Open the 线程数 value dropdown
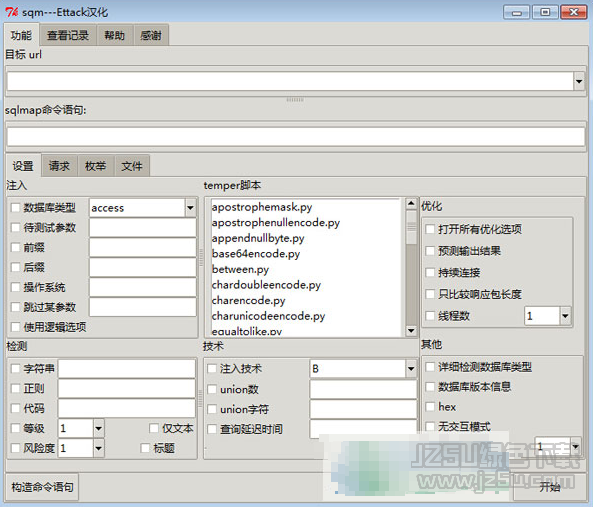The height and width of the screenshot is (507, 593). [x=565, y=316]
